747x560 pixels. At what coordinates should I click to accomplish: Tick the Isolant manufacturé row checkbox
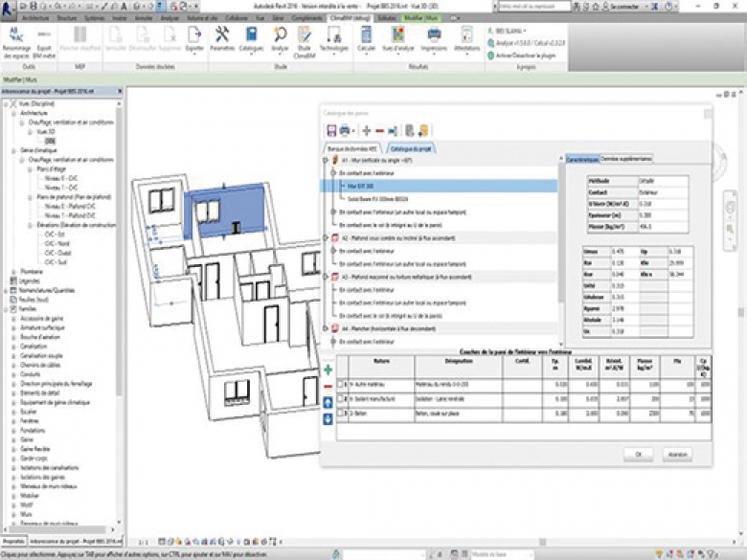(x=340, y=398)
